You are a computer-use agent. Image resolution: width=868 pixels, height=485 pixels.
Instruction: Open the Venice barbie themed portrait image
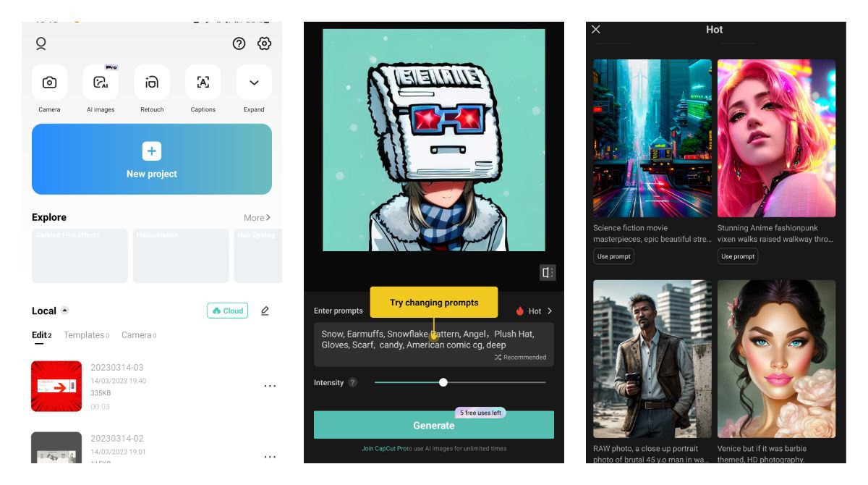(x=777, y=359)
